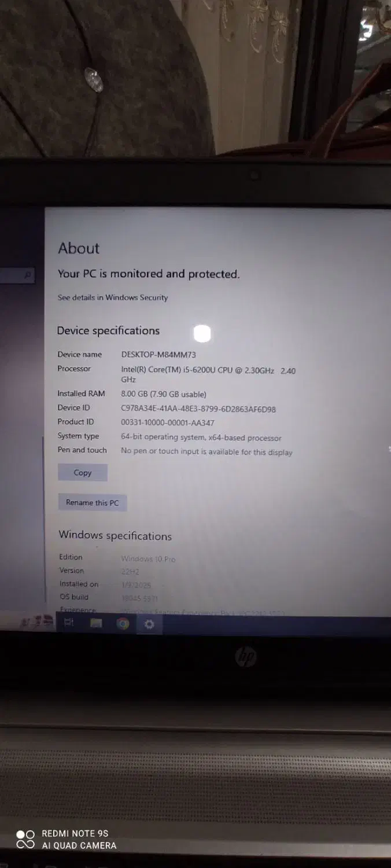Click the Intel Core i5-6200U processor value
The image size is (391, 868).
(208, 374)
